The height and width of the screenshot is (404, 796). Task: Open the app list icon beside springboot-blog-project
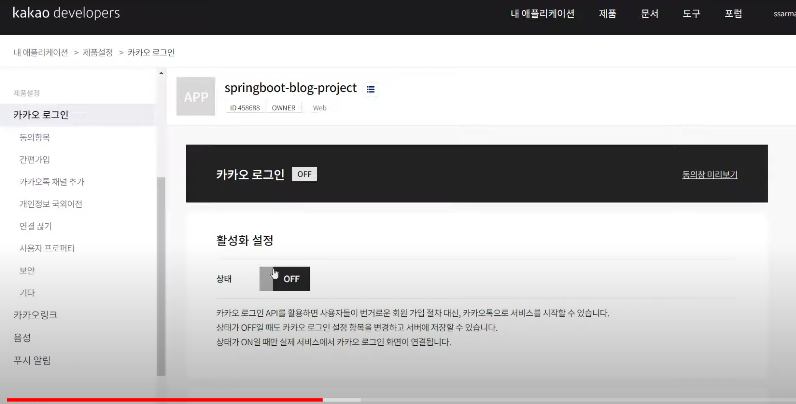pyautogui.click(x=371, y=89)
